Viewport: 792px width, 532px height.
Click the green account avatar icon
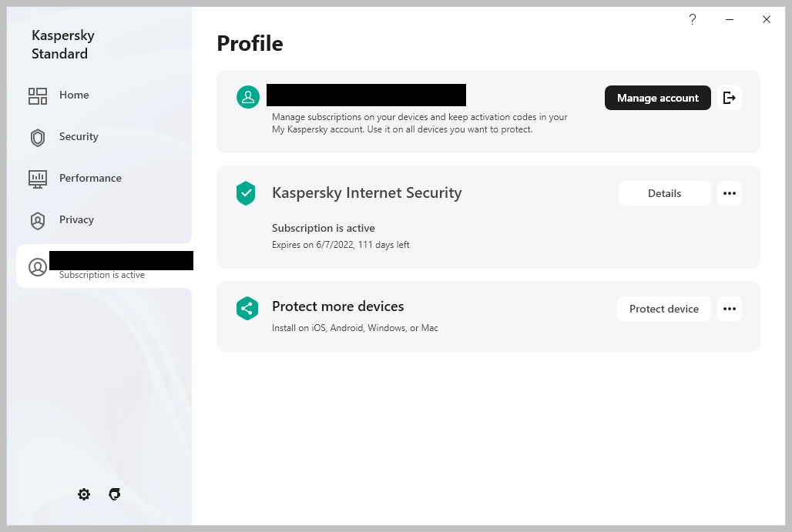click(248, 97)
